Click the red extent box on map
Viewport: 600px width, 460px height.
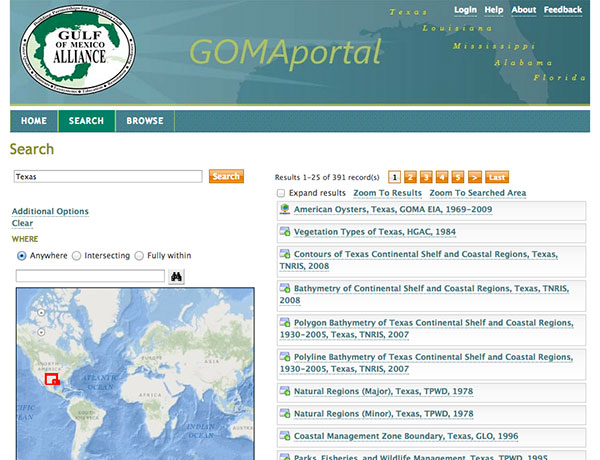(x=51, y=379)
